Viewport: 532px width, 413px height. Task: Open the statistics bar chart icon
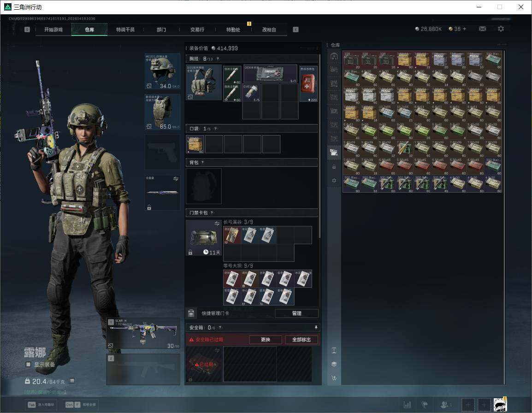click(407, 405)
